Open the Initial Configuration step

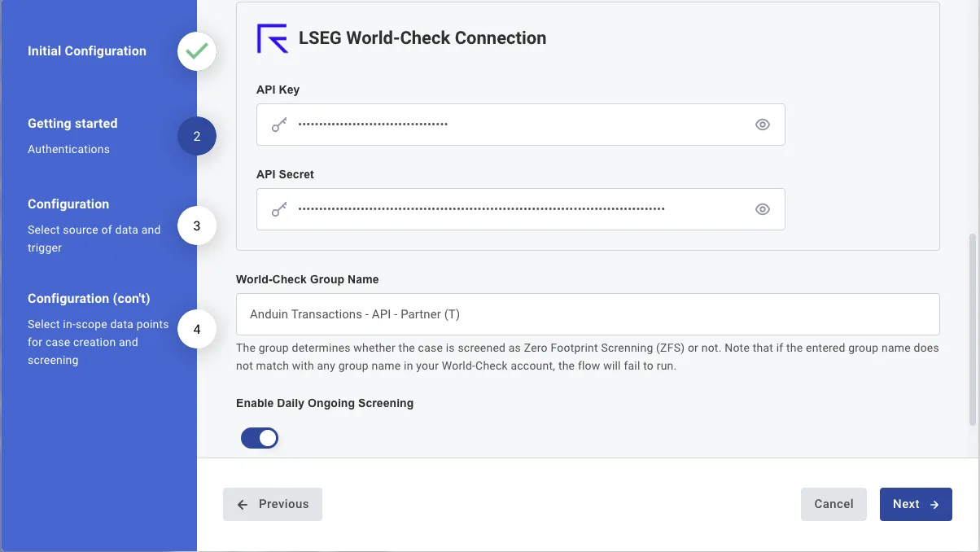(x=87, y=50)
